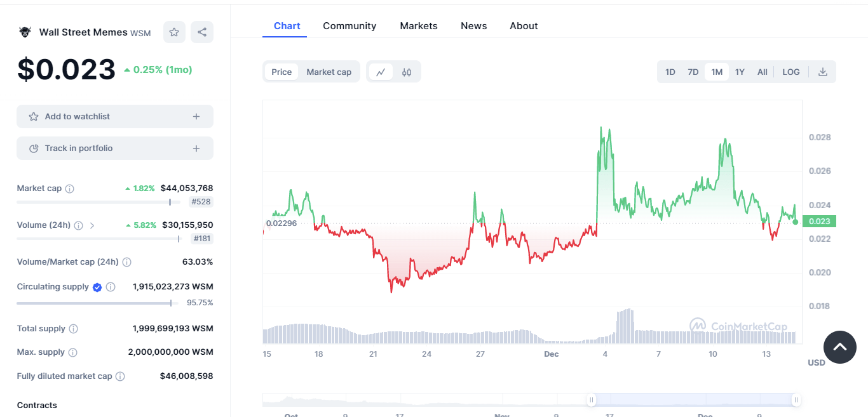Select the Market cap chart toggle

[x=329, y=72]
